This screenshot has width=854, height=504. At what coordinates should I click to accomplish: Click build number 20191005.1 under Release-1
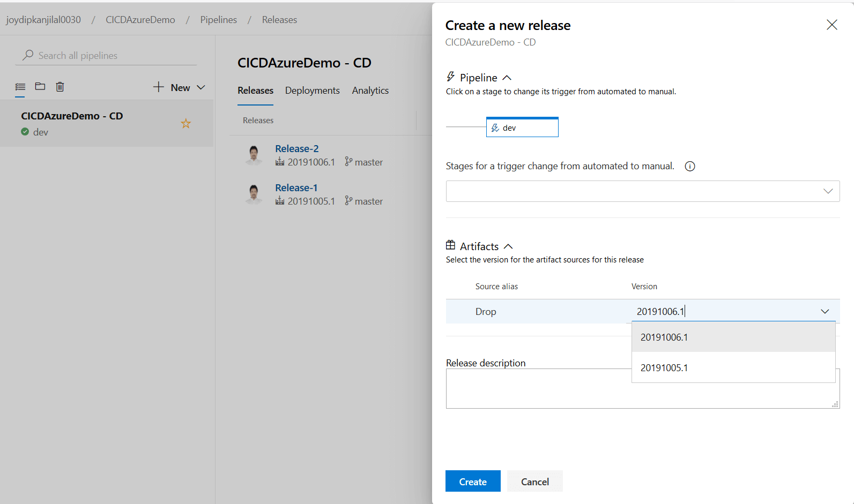(311, 201)
